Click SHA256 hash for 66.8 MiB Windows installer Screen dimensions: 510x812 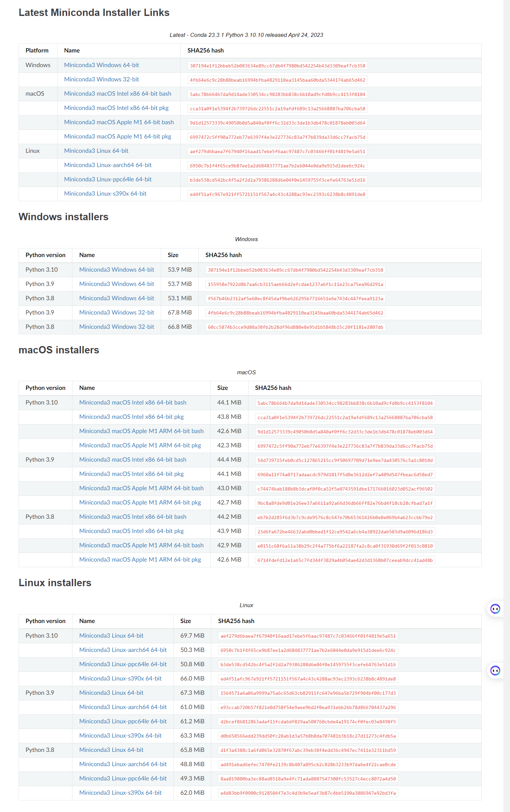click(x=295, y=327)
